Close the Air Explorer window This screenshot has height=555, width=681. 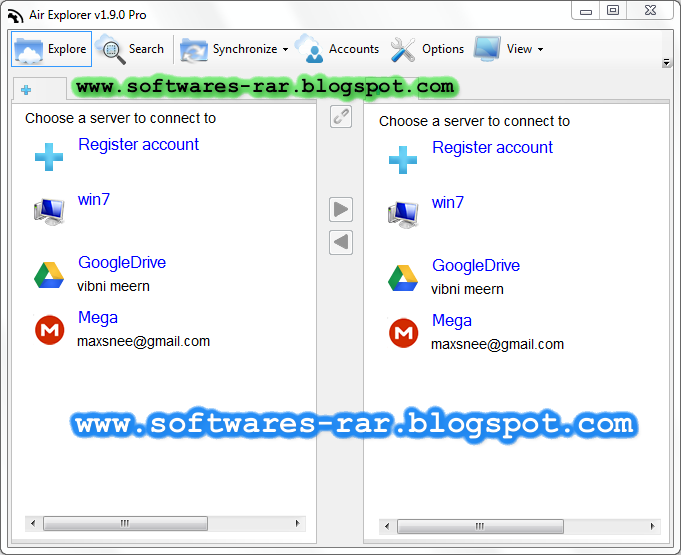[650, 10]
